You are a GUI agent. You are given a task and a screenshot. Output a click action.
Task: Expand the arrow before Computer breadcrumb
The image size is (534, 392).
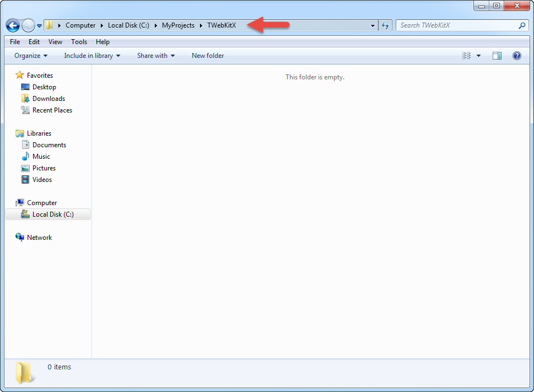tap(60, 25)
